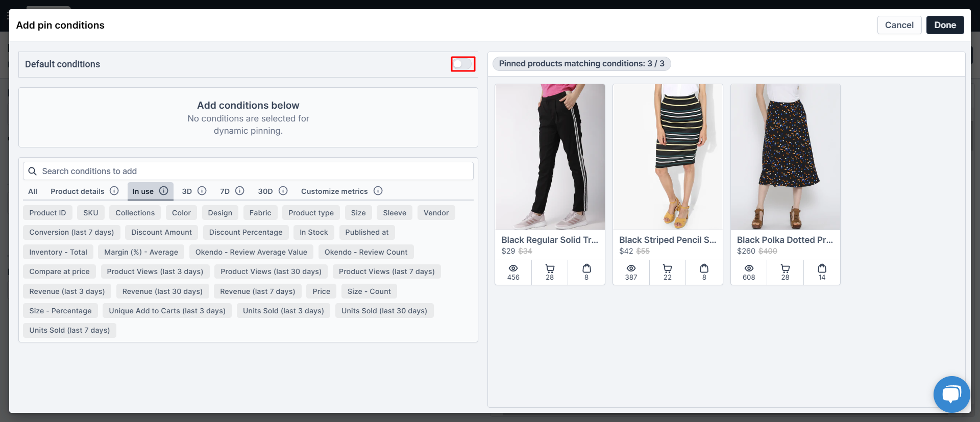Viewport: 980px width, 422px height.
Task: Open info icon next to Customize metrics
Action: pyautogui.click(x=378, y=191)
